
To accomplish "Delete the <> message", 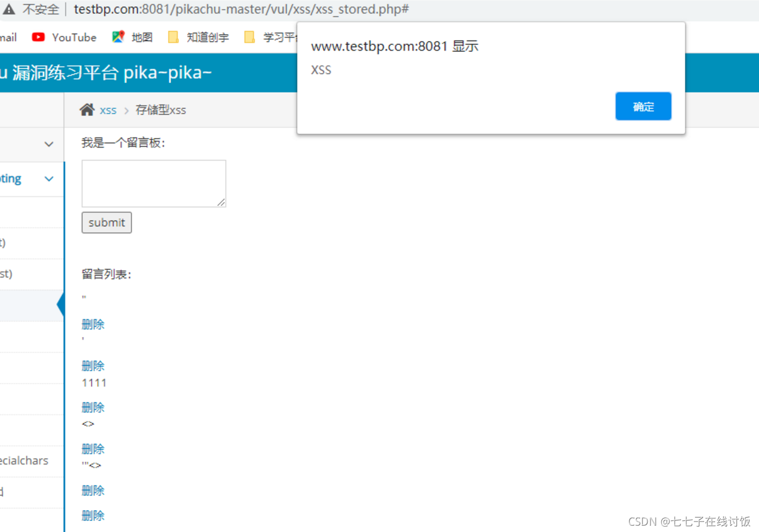I will [x=93, y=449].
